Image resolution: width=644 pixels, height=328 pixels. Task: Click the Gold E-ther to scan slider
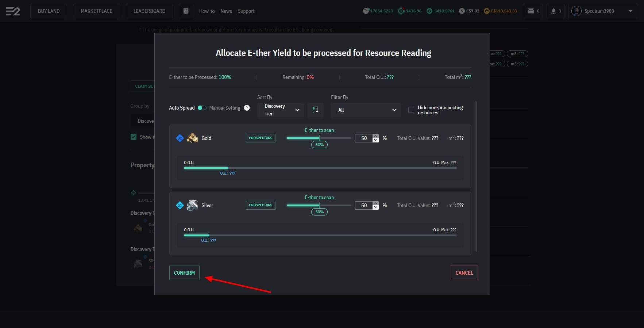click(x=319, y=138)
